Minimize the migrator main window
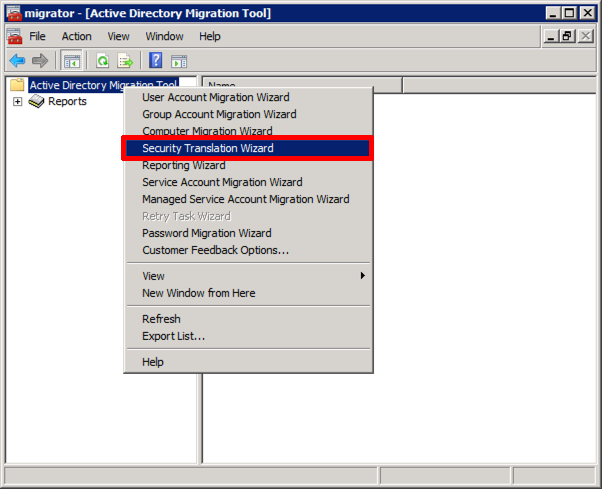 tap(552, 13)
